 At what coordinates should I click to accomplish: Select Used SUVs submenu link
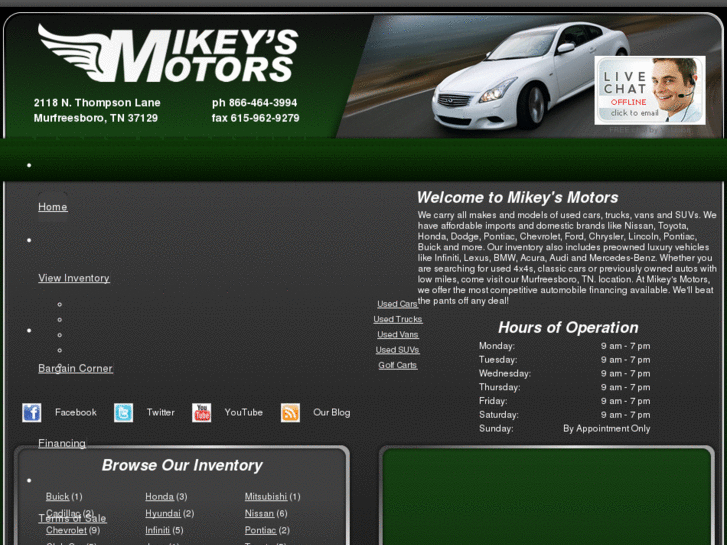click(397, 350)
